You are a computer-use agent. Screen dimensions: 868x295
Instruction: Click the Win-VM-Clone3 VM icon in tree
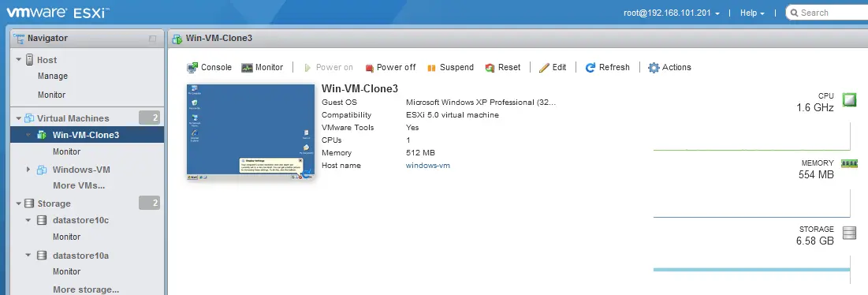pyautogui.click(x=42, y=135)
